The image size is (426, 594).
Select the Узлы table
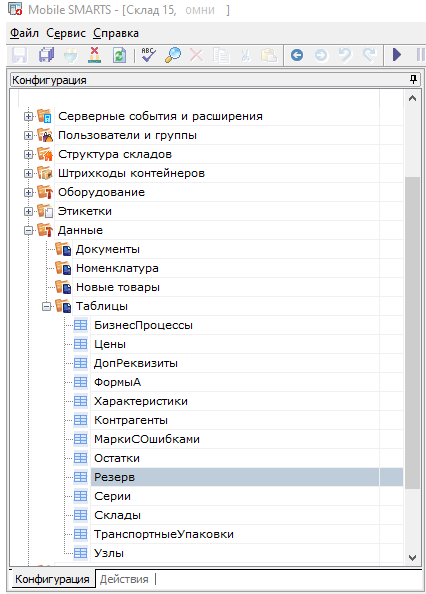pos(109,553)
